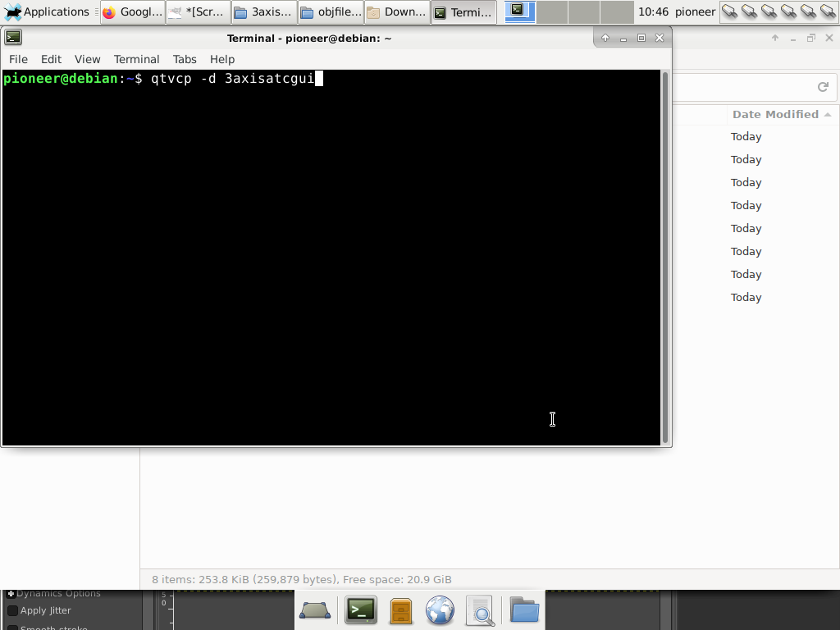
Task: Sort by the Date Modified column header
Action: pyautogui.click(x=775, y=114)
